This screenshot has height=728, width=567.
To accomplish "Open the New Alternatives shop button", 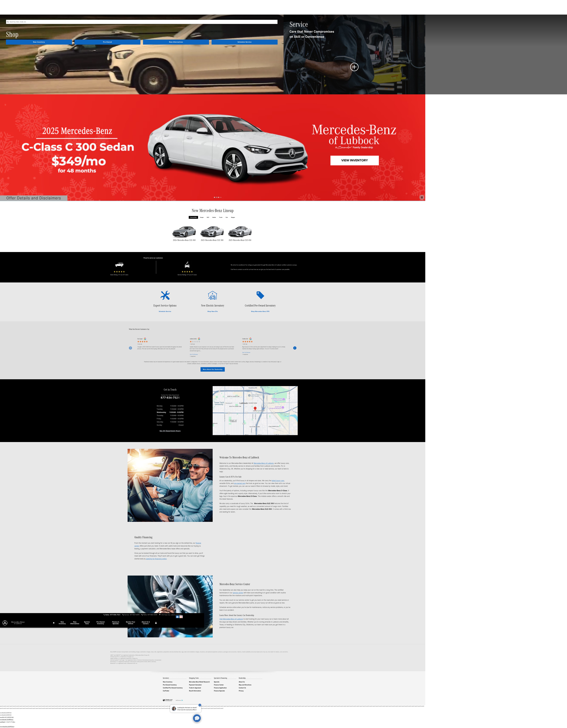I will pos(176,42).
